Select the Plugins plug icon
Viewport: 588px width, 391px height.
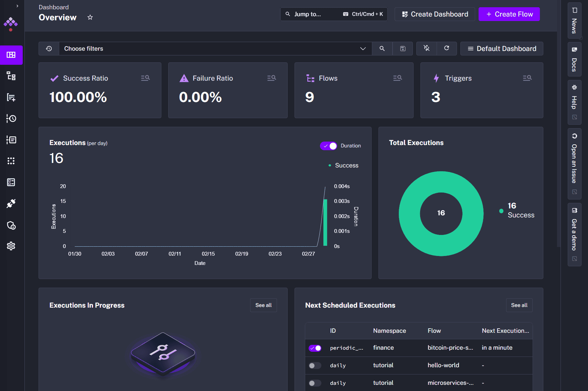(x=11, y=203)
